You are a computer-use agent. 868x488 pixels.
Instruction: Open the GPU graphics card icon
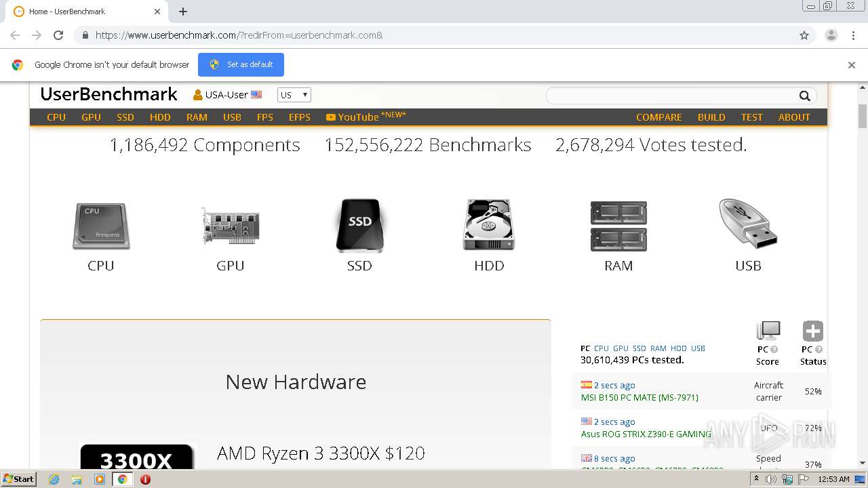231,226
